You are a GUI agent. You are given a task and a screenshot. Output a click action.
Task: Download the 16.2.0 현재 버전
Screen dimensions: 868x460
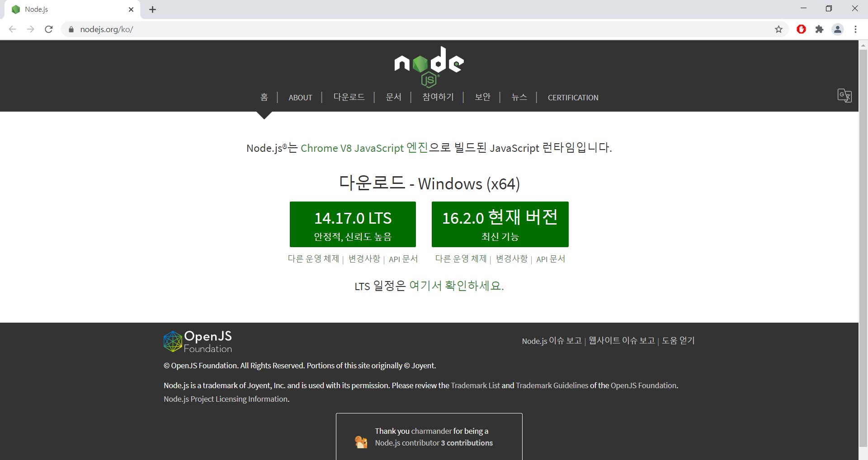500,224
